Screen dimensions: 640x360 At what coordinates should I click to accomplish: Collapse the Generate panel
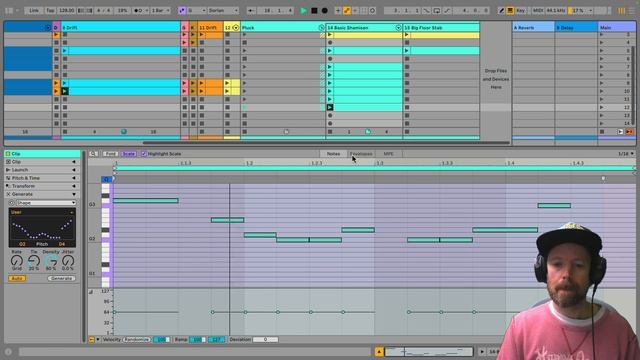74,194
